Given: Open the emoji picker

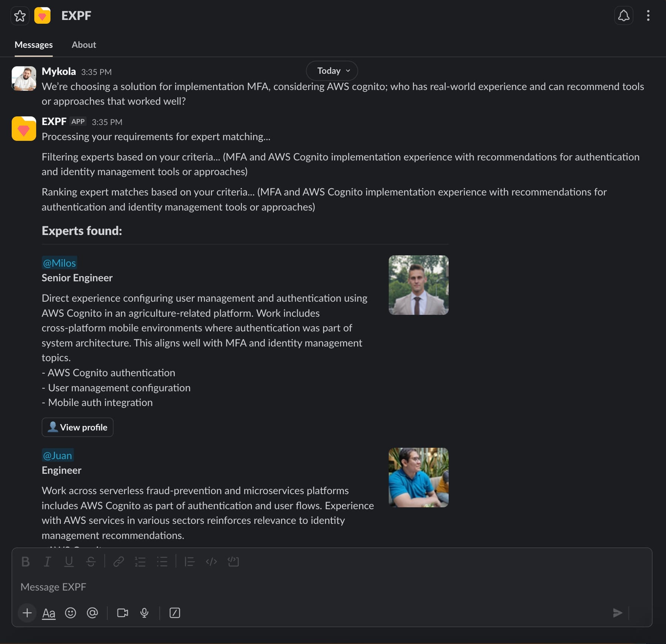Looking at the screenshot, I should pyautogui.click(x=71, y=613).
